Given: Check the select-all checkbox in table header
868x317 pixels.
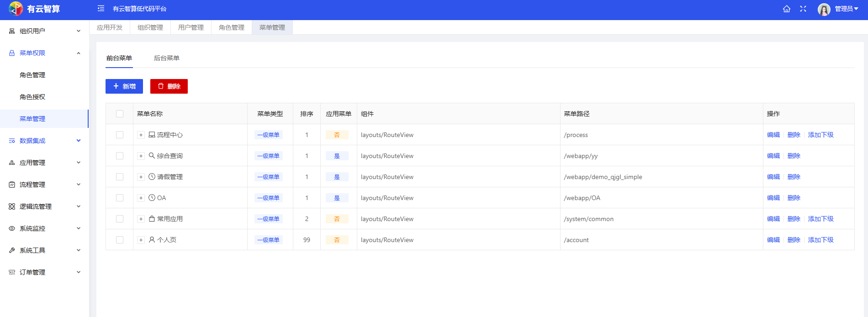Looking at the screenshot, I should pos(120,114).
